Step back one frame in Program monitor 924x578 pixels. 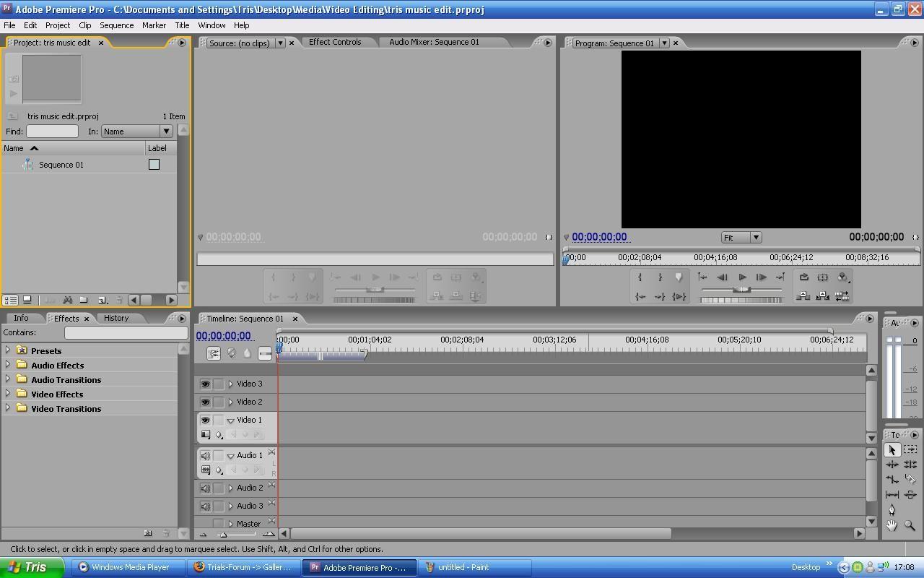(x=722, y=277)
